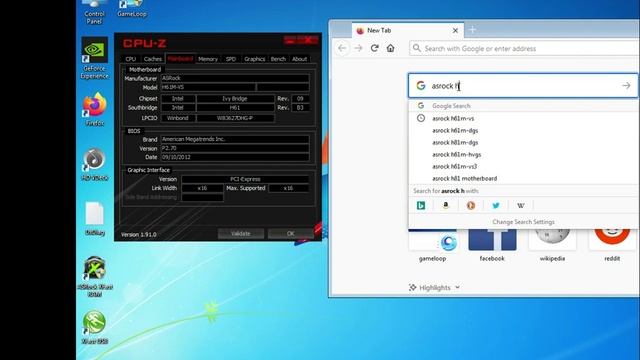The height and width of the screenshot is (360, 640).
Task: Click the BIOS Brand American Megatrends field
Action: coord(235,139)
